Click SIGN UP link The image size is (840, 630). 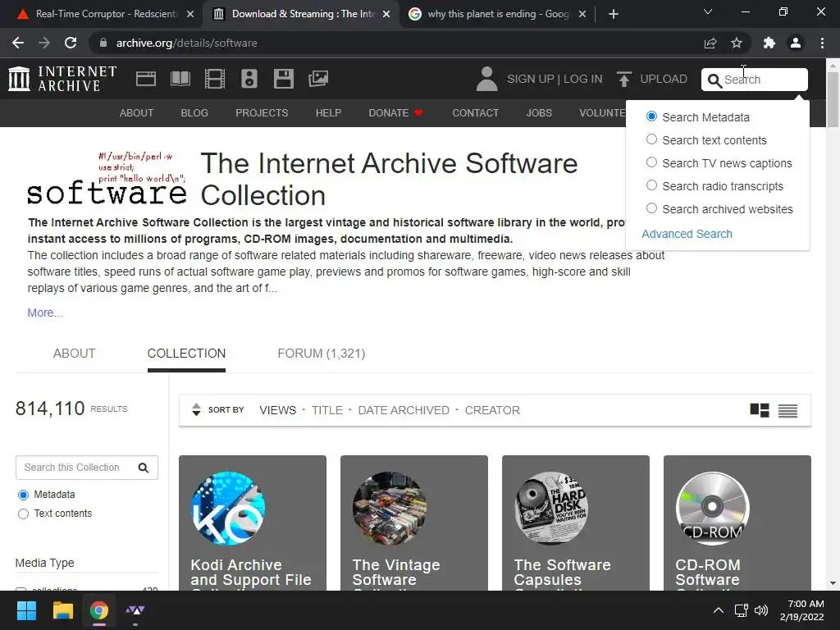(531, 80)
